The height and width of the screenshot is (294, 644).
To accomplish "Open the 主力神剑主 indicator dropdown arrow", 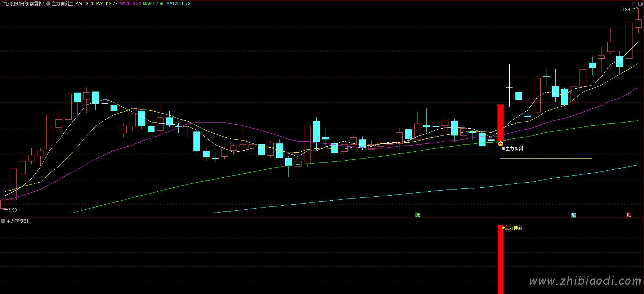I will tap(48, 4).
